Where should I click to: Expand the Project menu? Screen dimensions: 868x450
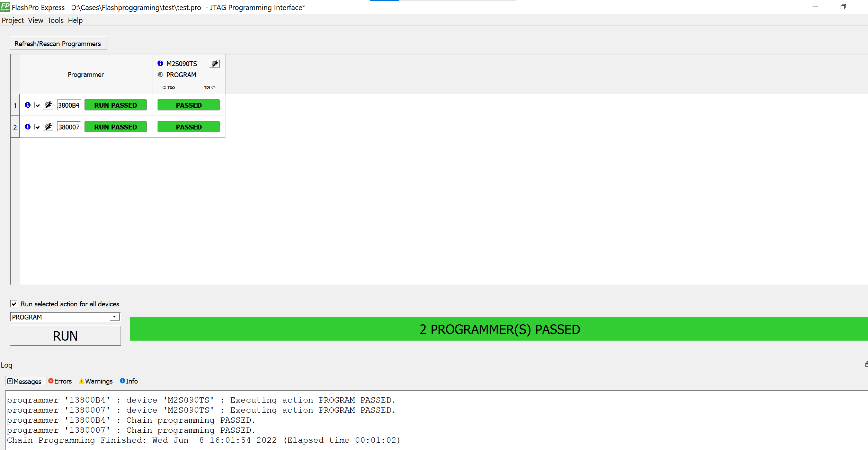pyautogui.click(x=13, y=20)
